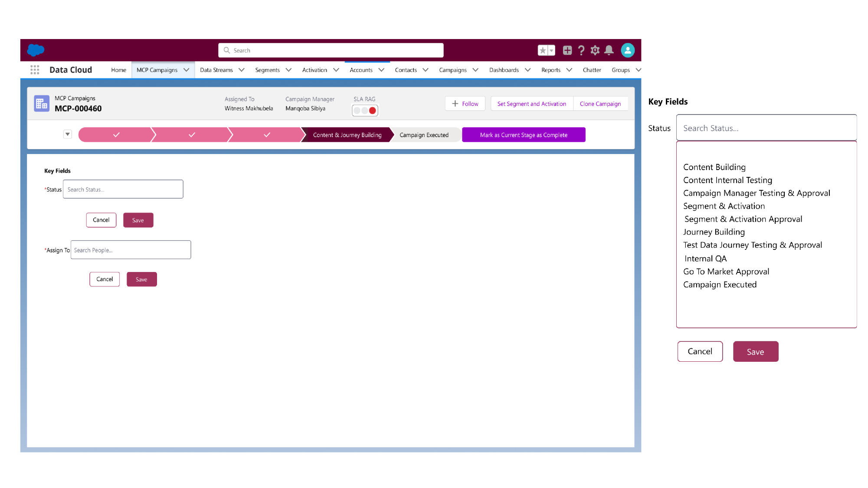868x488 pixels.
Task: Click Cancel in the right Key Fields panel
Action: coord(700,351)
